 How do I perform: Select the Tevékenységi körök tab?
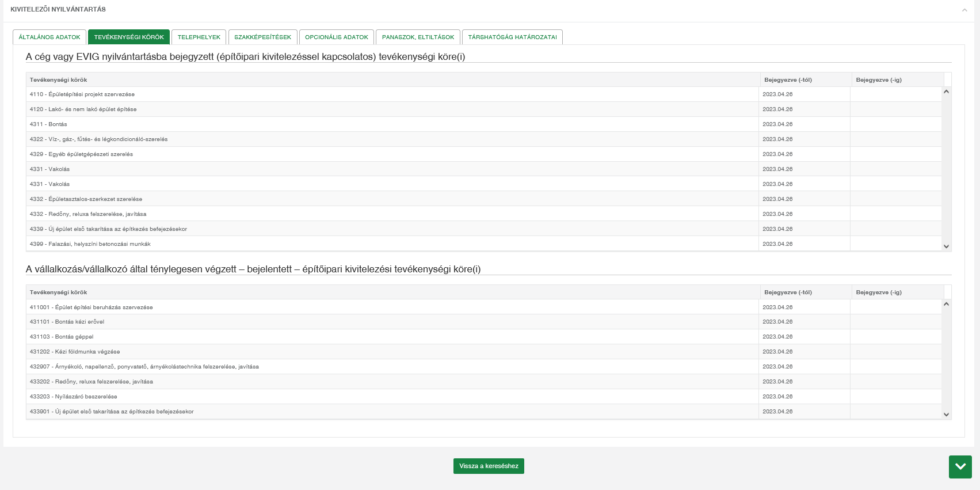click(129, 37)
